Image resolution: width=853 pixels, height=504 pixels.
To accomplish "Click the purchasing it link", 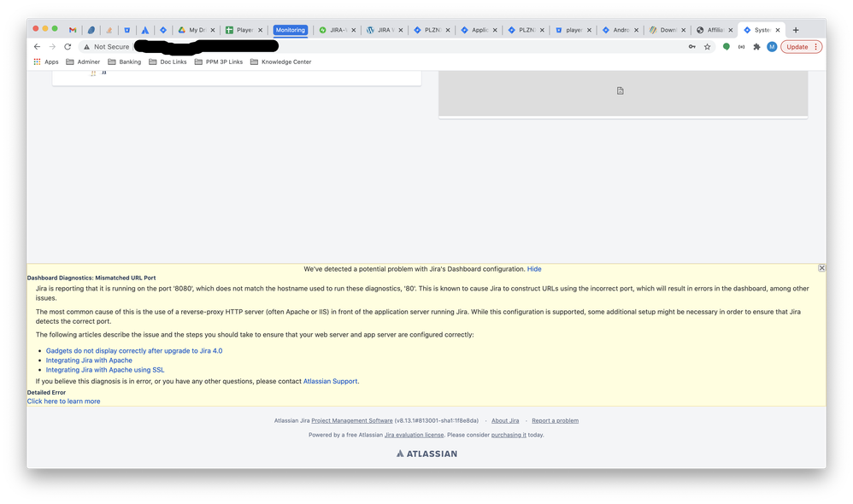I will point(508,435).
